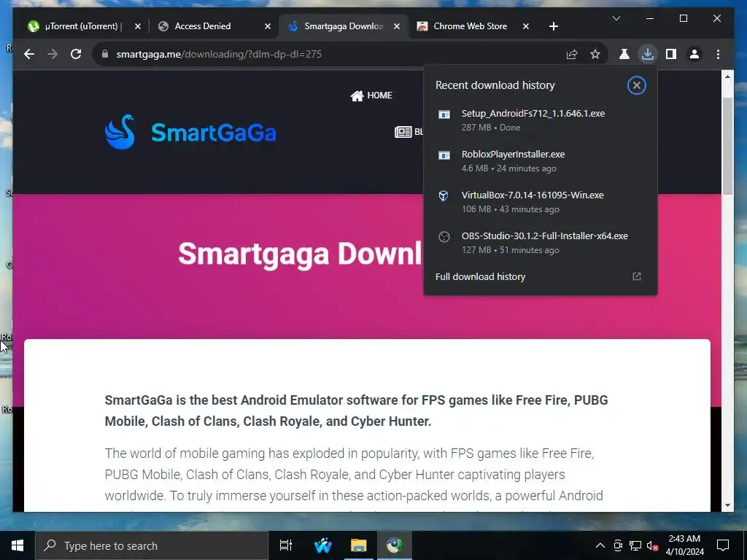Click the forward navigation arrow
Viewport: 747px width, 560px height.
coord(53,54)
